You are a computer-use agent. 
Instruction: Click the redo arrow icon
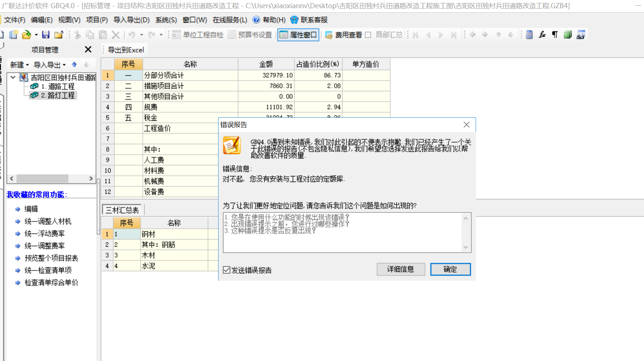point(152,35)
